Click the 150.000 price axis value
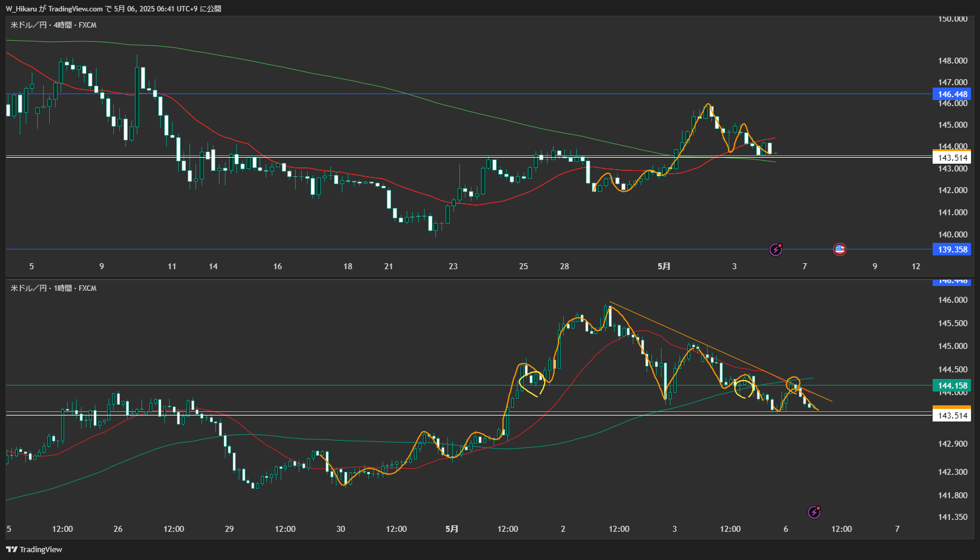 952,19
